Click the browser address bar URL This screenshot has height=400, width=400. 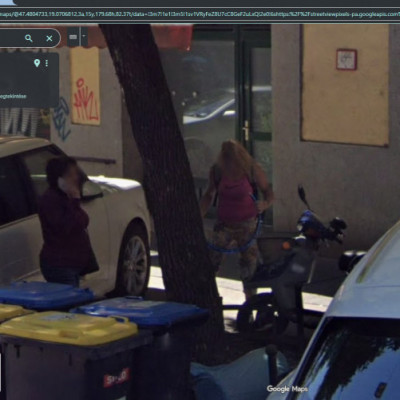pyautogui.click(x=200, y=14)
